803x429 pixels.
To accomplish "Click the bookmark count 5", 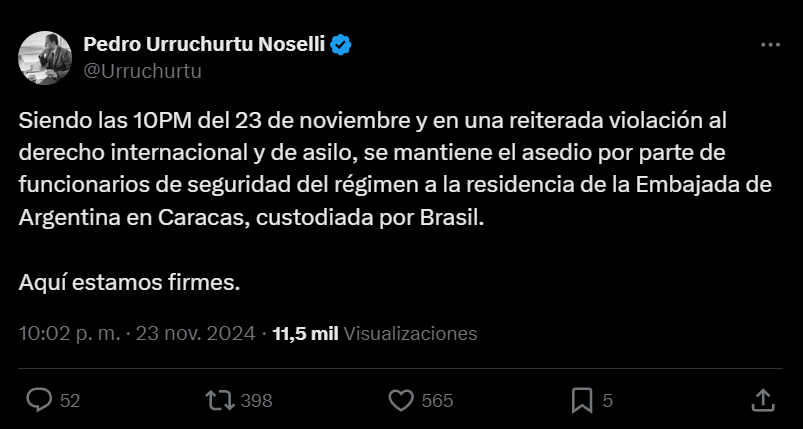I will pos(608,401).
